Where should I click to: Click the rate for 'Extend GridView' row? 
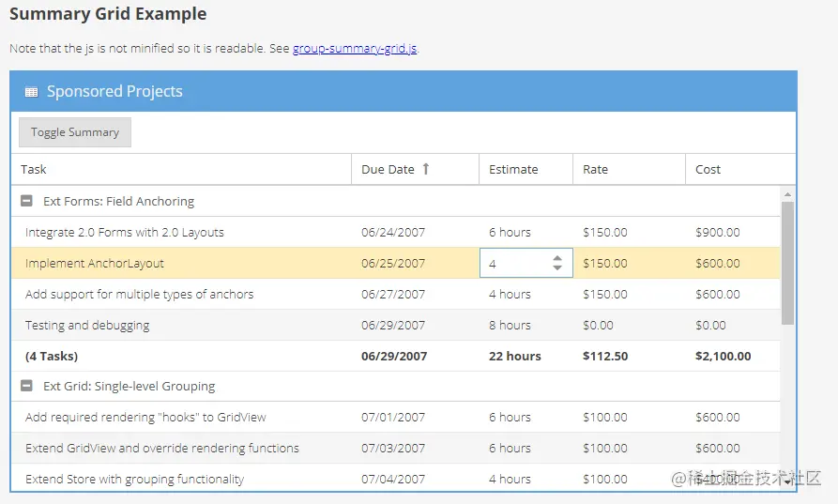click(605, 449)
